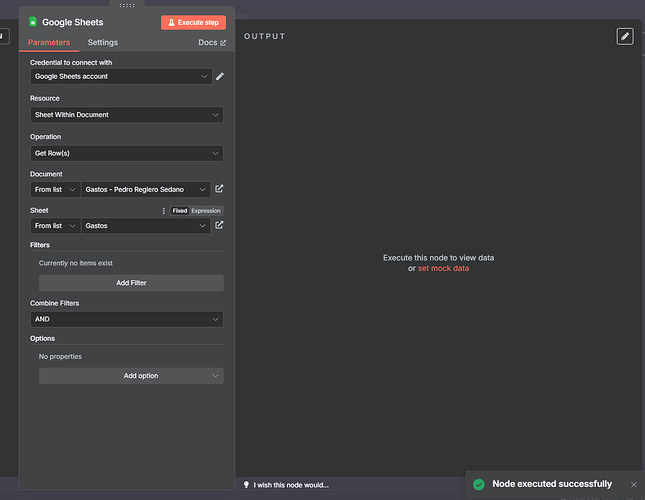
Task: Click the Add Filter button
Action: 131,283
